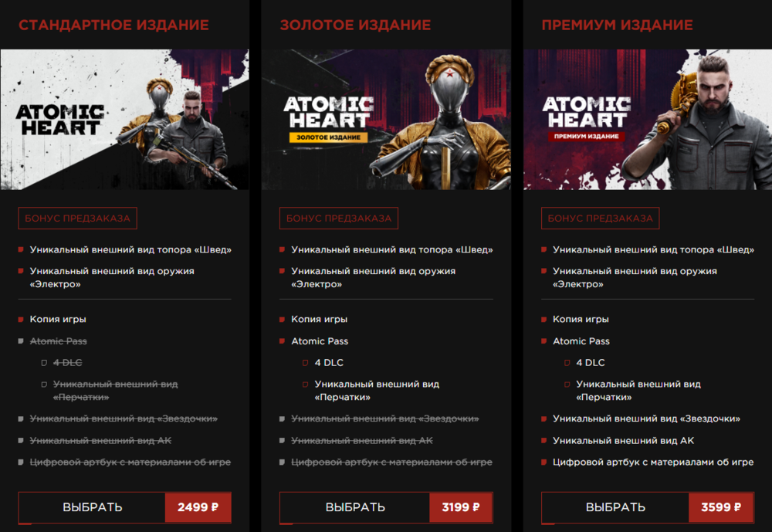
Task: Click БОНУС ПРЕДЗАКАЗА badge in Standard column
Action: click(77, 219)
